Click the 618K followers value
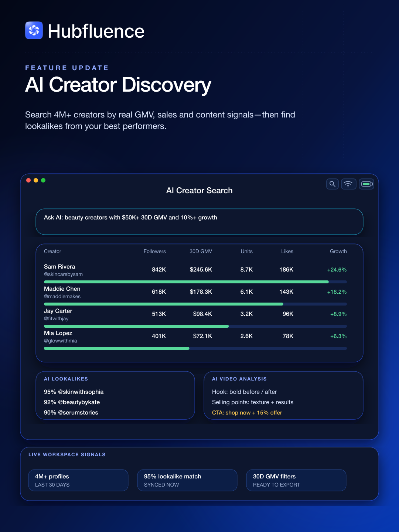The image size is (399, 532). 159,292
